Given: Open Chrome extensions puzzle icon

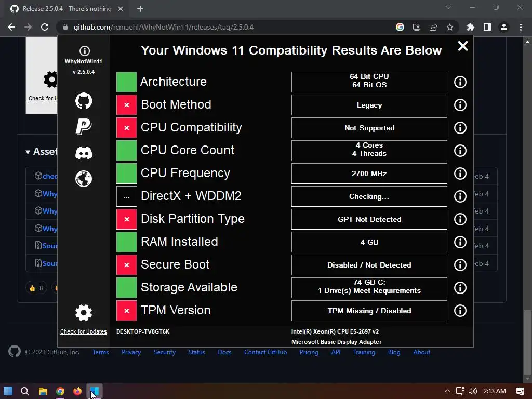Looking at the screenshot, I should coord(470,27).
